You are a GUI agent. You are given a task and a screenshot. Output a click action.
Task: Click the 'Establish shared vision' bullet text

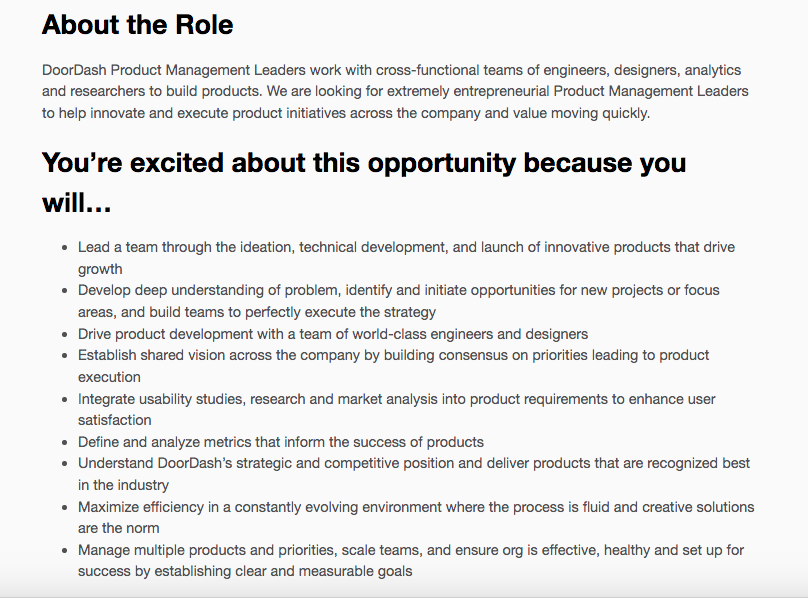pos(393,366)
